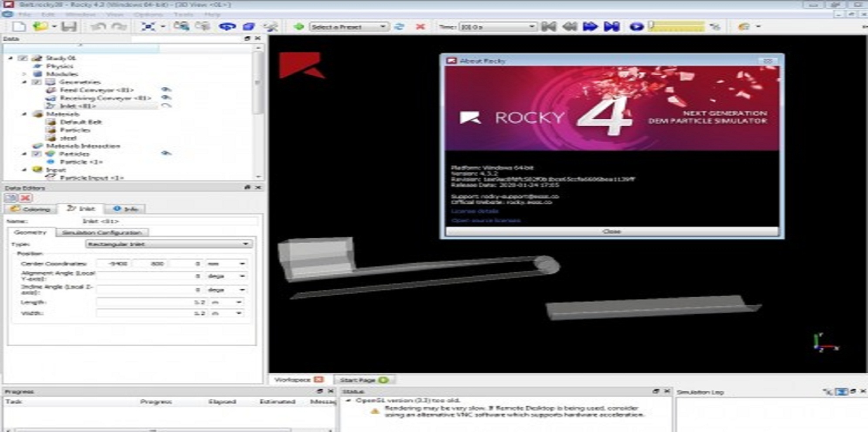Open the Time dropdown

point(498,27)
